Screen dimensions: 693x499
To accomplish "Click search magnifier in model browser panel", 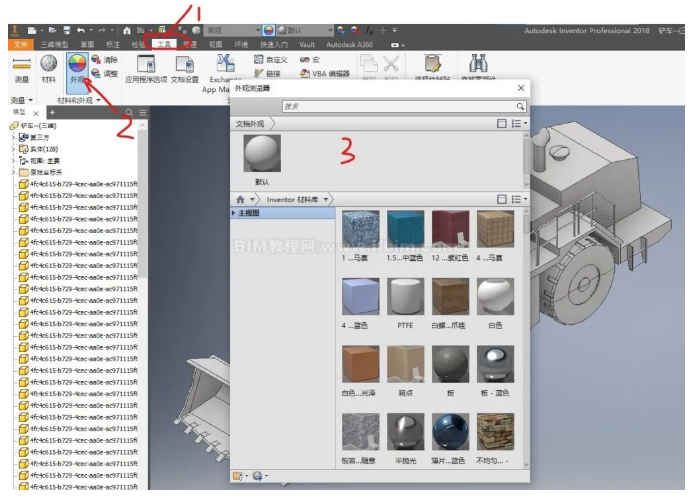I will (x=129, y=112).
